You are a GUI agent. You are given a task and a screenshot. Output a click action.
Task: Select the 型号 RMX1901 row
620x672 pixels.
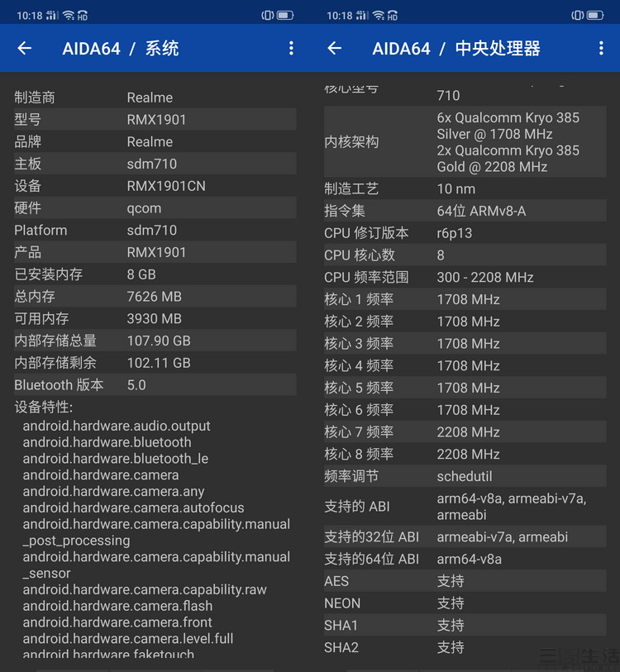pos(155,120)
